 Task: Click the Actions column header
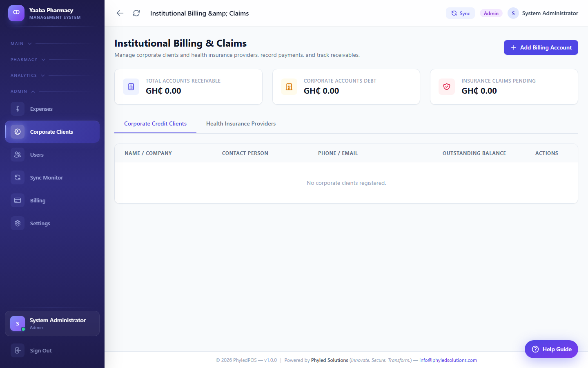click(547, 153)
